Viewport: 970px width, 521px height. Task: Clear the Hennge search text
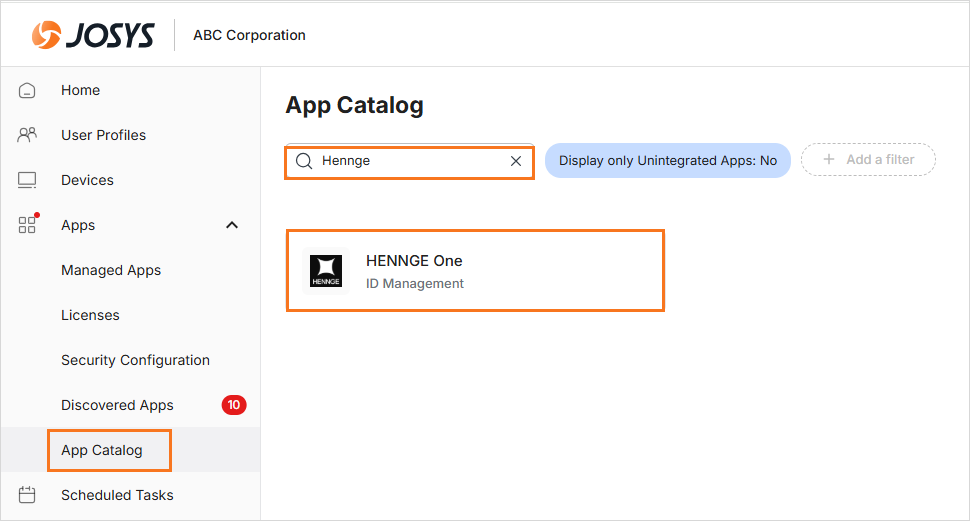[x=516, y=161]
